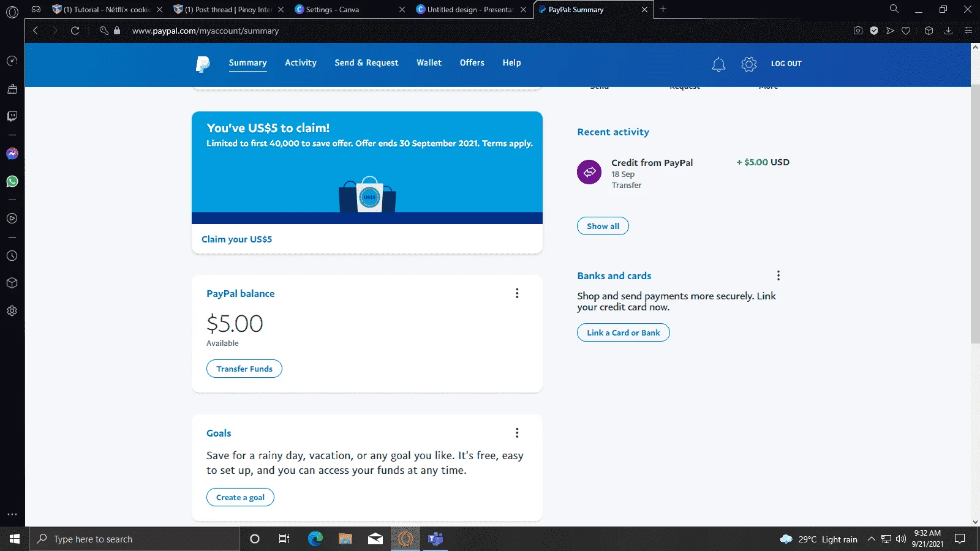Open Opera GX main menu logo
This screenshot has height=551, width=980.
click(x=12, y=12)
